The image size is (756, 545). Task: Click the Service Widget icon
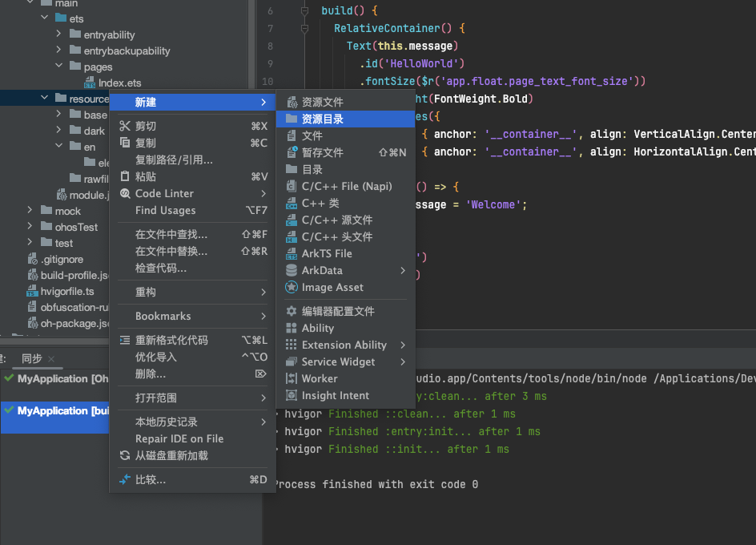click(292, 361)
